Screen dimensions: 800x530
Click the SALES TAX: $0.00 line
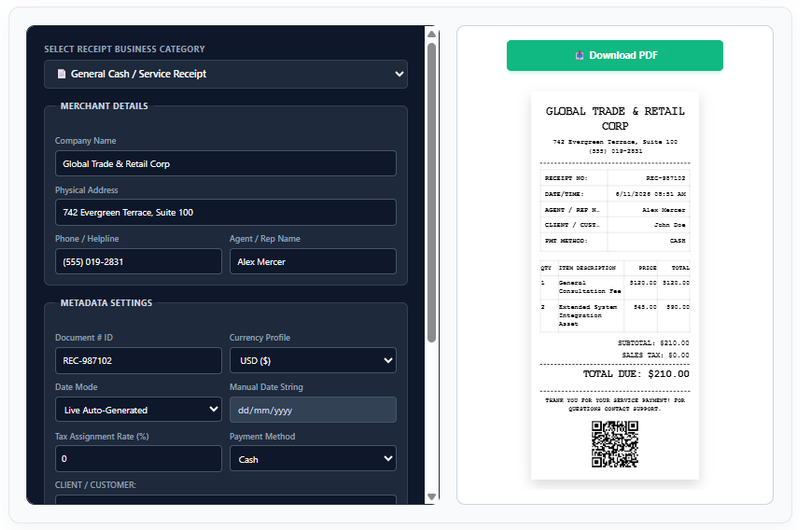(x=655, y=355)
